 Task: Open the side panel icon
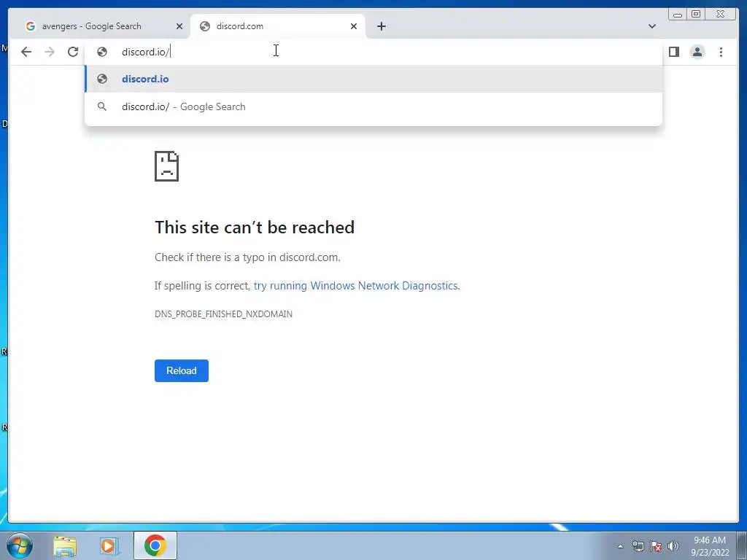pyautogui.click(x=673, y=52)
